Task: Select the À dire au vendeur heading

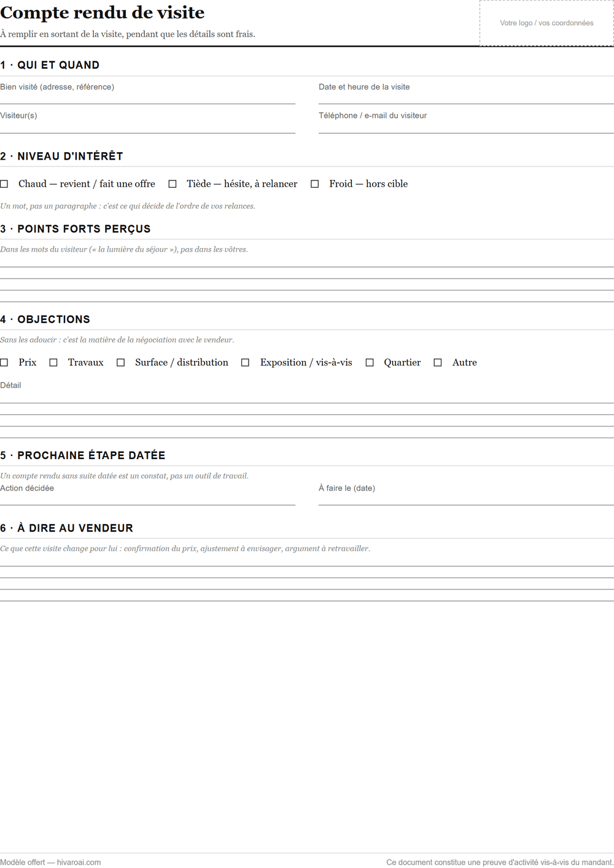Action: 67,528
